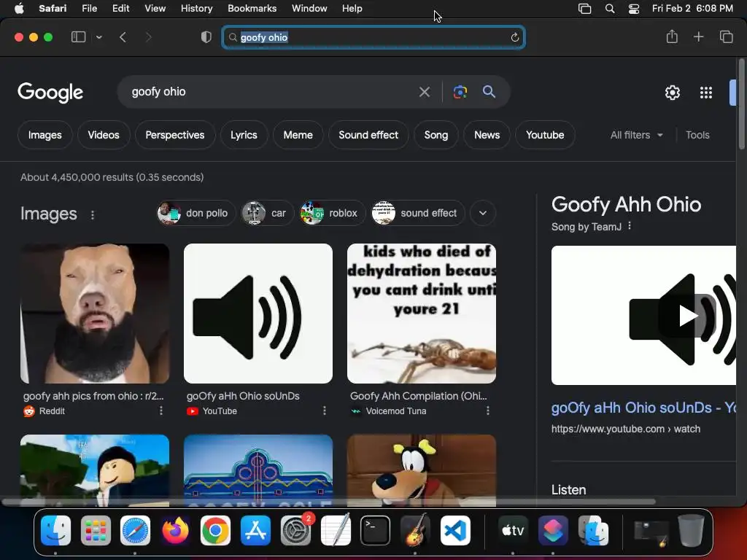Select the Youtube filter chip
Viewport: 747px width, 560px height.
pyautogui.click(x=545, y=135)
